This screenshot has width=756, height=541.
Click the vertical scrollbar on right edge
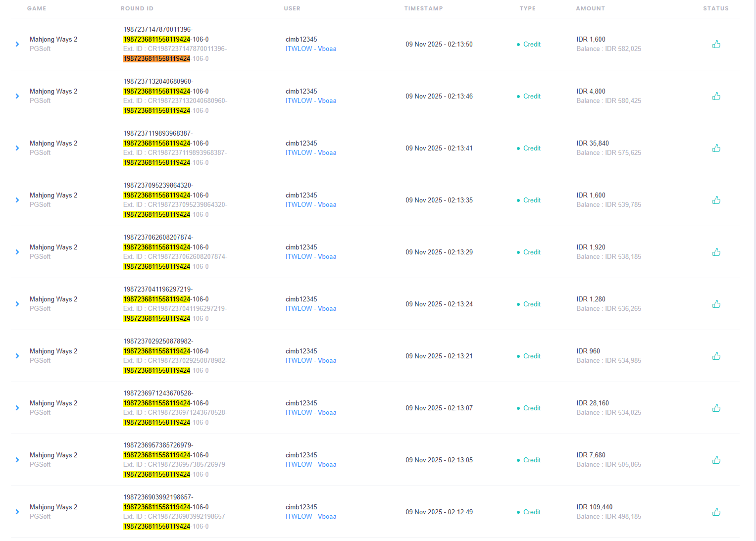(754, 270)
